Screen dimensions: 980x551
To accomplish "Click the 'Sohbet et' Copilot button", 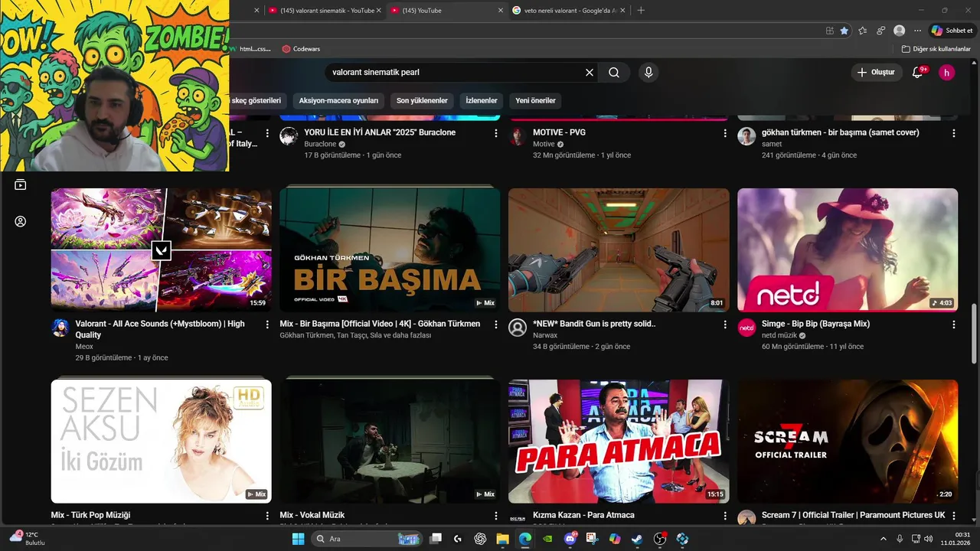I will point(952,31).
